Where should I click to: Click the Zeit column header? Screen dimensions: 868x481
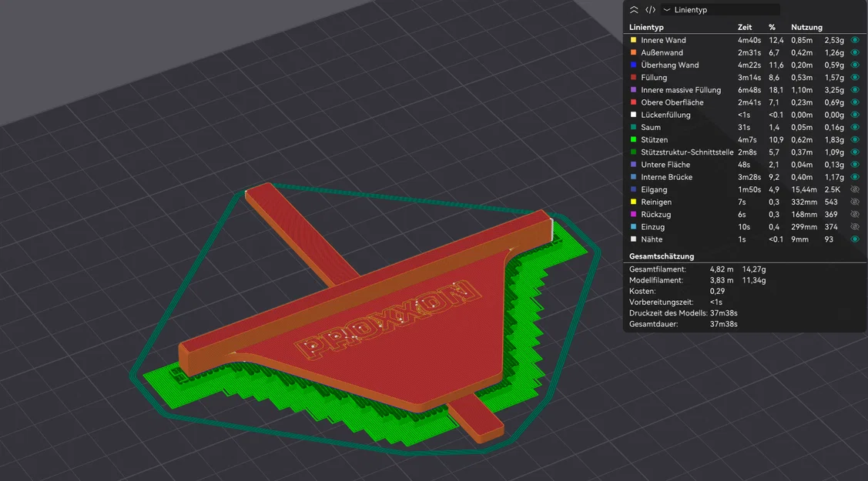(745, 27)
